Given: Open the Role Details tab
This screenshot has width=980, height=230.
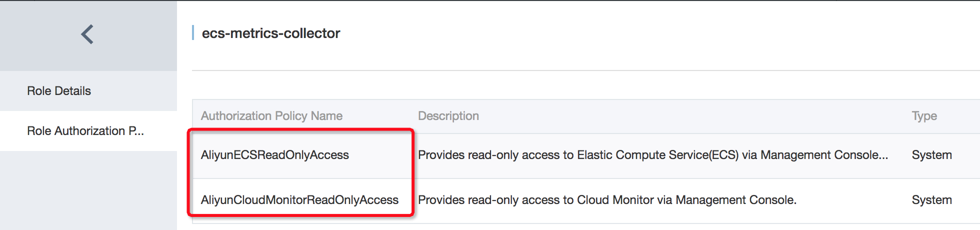Looking at the screenshot, I should pyautogui.click(x=59, y=91).
